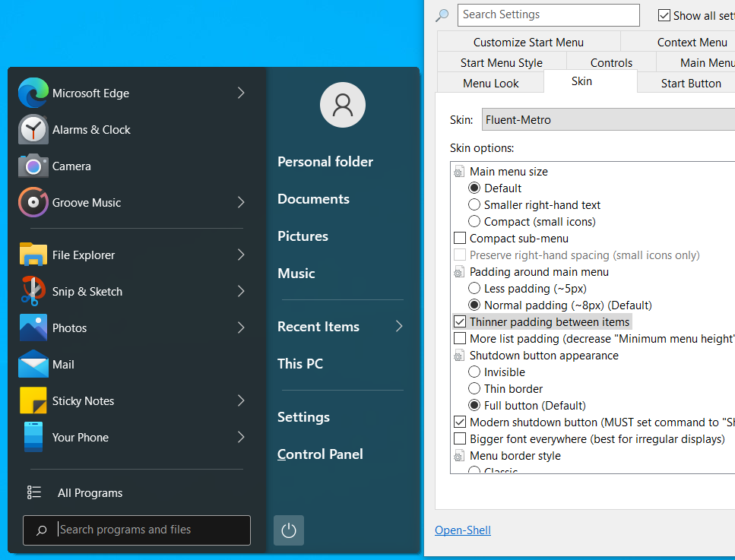Image resolution: width=735 pixels, height=560 pixels.
Task: Expand Your Phone submenu arrow
Action: 241,437
